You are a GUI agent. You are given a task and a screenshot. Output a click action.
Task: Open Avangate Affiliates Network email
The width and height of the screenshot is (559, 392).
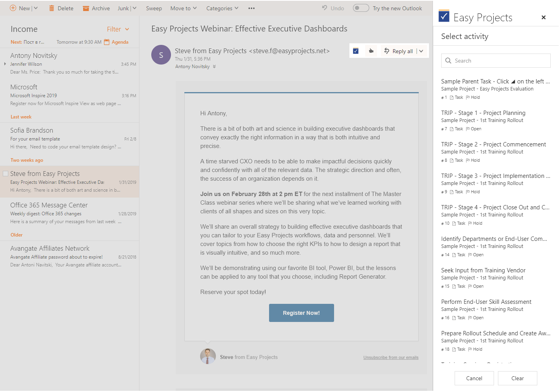70,257
